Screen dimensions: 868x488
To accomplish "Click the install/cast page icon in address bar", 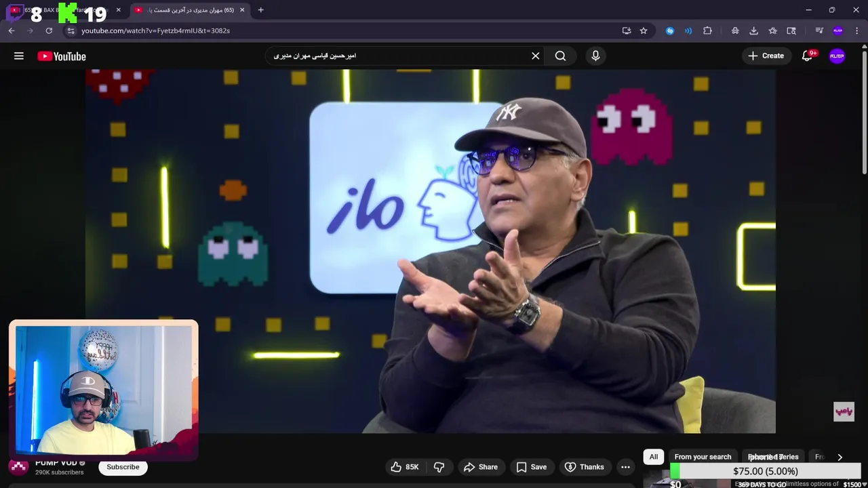I will [627, 30].
